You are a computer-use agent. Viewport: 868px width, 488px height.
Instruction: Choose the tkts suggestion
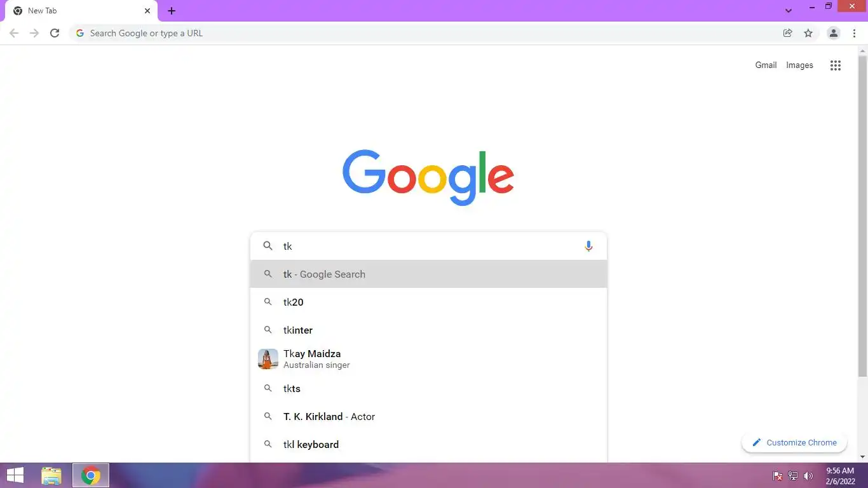click(x=429, y=388)
